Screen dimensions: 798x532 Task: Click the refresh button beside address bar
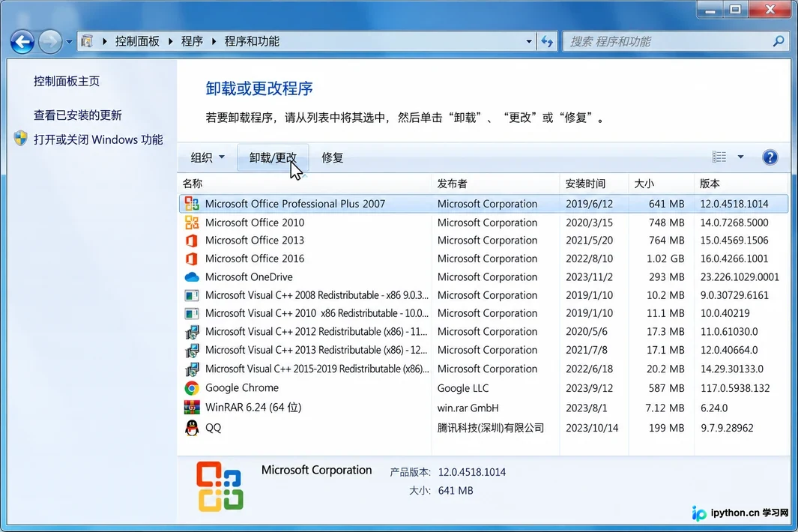pos(547,42)
